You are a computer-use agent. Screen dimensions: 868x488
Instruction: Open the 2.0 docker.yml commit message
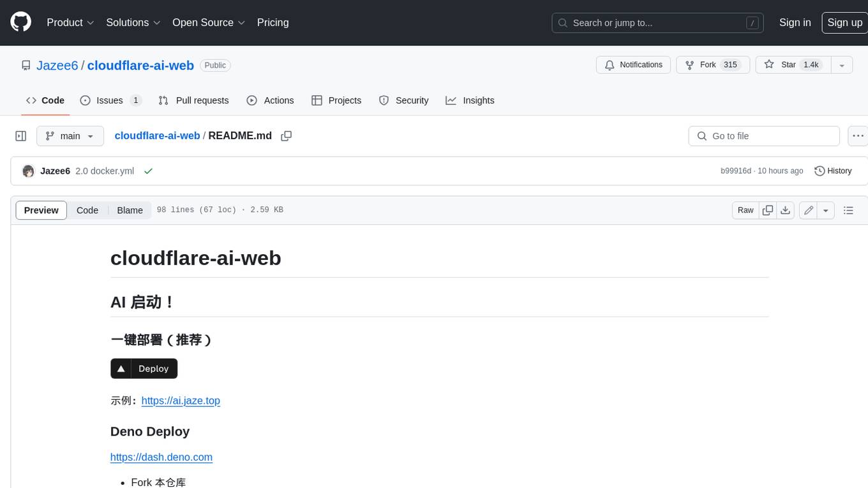pyautogui.click(x=105, y=171)
